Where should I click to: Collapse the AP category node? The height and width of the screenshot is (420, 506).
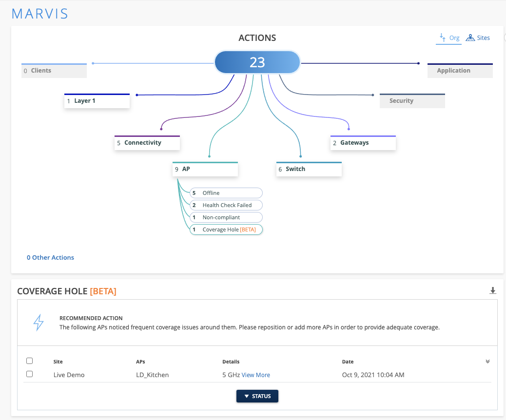point(205,169)
